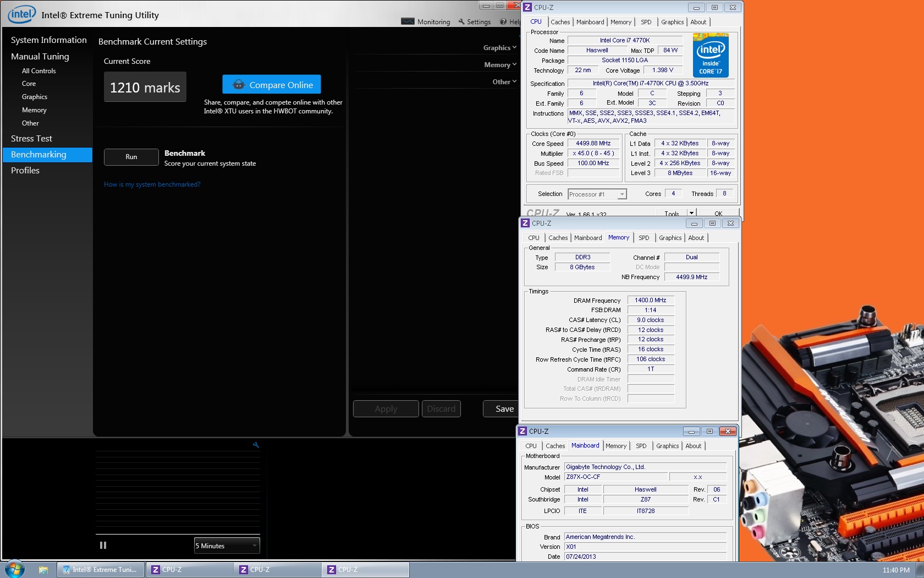This screenshot has width=924, height=578.
Task: Switch to About tab in top CPU-Z
Action: (698, 22)
